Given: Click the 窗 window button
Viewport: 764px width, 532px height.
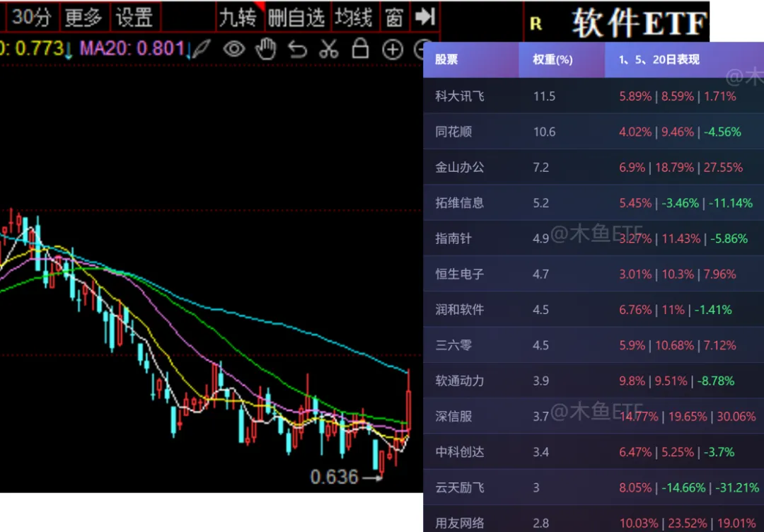Looking at the screenshot, I should click(395, 18).
